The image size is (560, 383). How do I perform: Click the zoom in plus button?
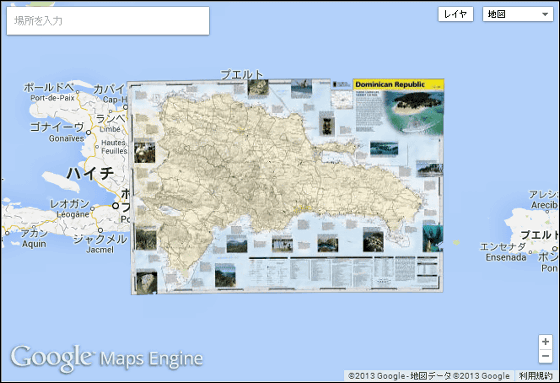click(x=545, y=342)
